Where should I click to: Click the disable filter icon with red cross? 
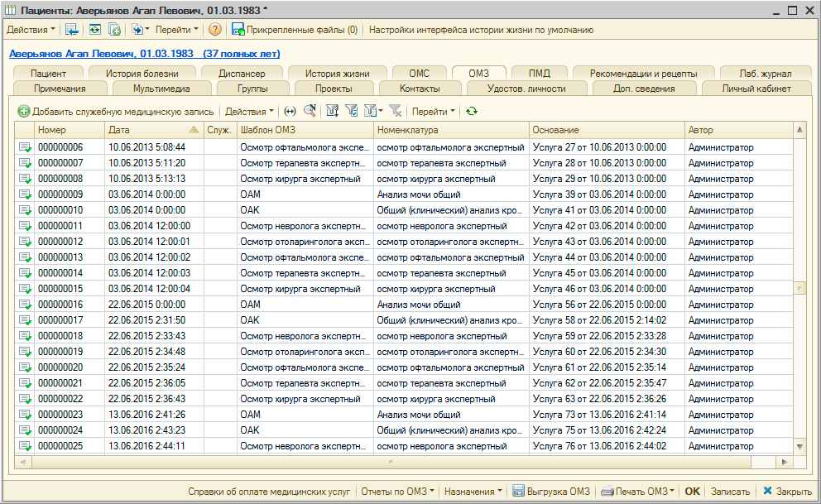point(396,111)
